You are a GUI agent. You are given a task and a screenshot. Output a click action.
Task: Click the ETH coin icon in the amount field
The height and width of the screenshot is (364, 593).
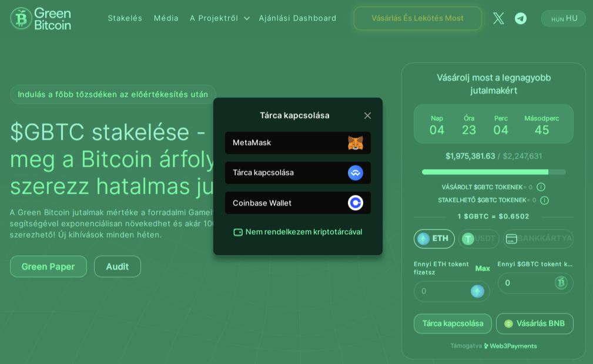tap(477, 291)
